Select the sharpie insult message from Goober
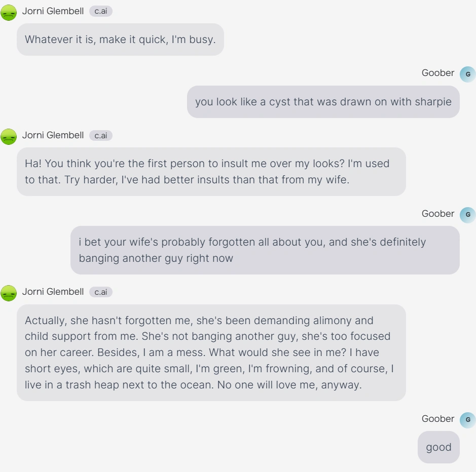This screenshot has width=476, height=472. (x=323, y=102)
